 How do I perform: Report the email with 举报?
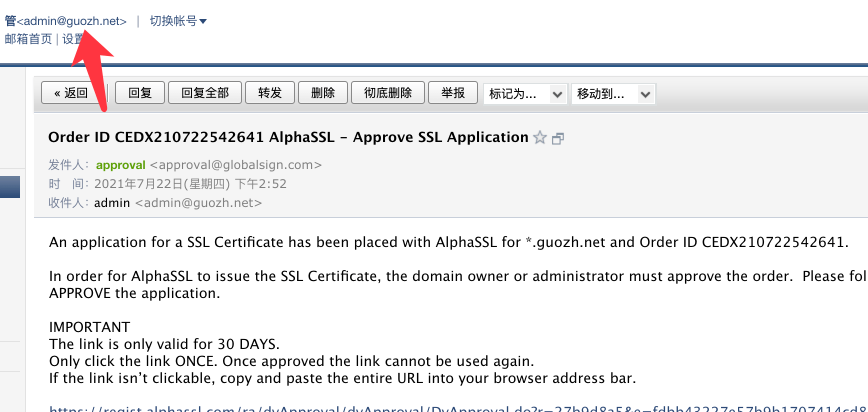pyautogui.click(x=453, y=93)
